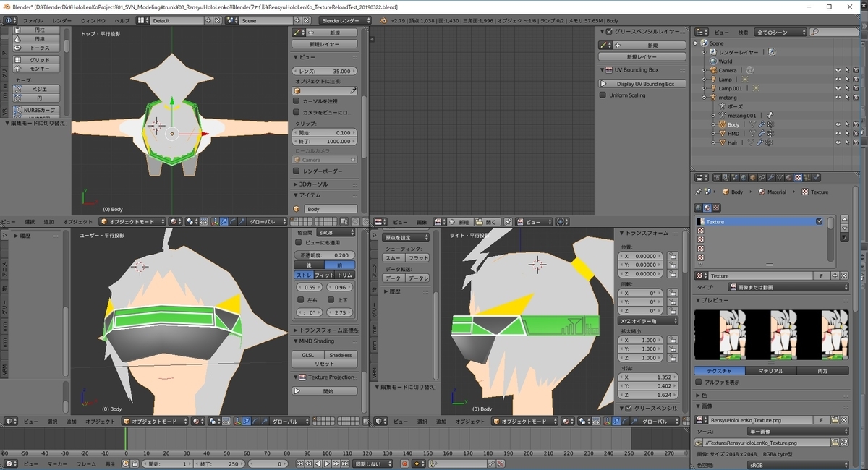Screen dimensions: 868x470
Task: Switch preview to Both tab
Action: [822, 370]
